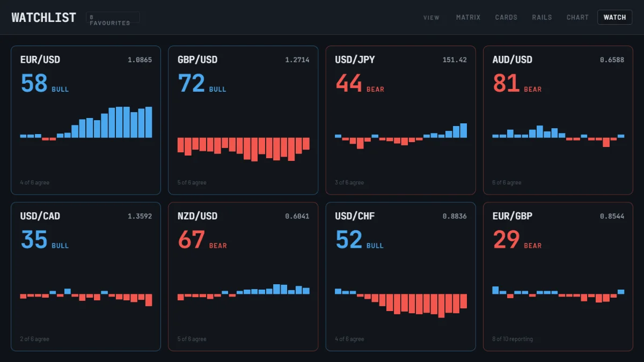Switch to the MATRIX view tab
644x362 pixels.
(468, 17)
